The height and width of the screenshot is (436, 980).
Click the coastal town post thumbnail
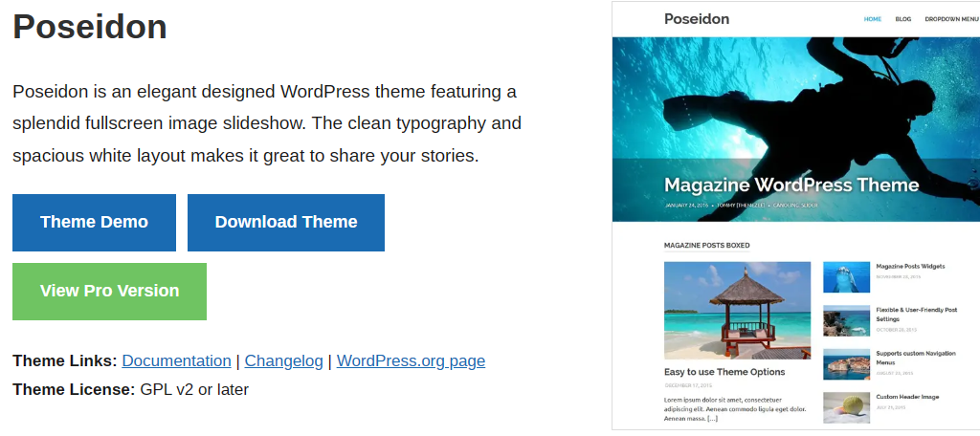(x=846, y=364)
